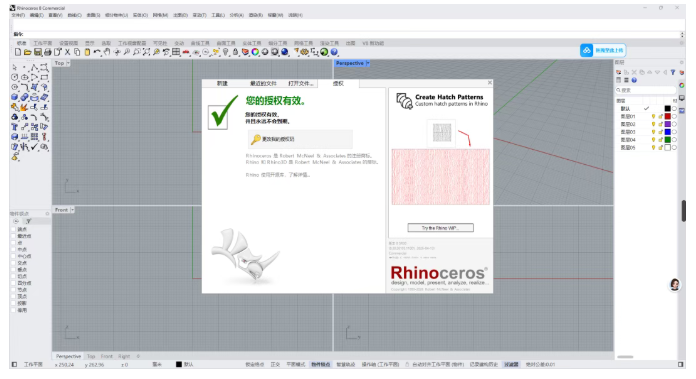This screenshot has height=379, width=696.
Task: Click the blue help icon in layers panel
Action: pyautogui.click(x=634, y=80)
